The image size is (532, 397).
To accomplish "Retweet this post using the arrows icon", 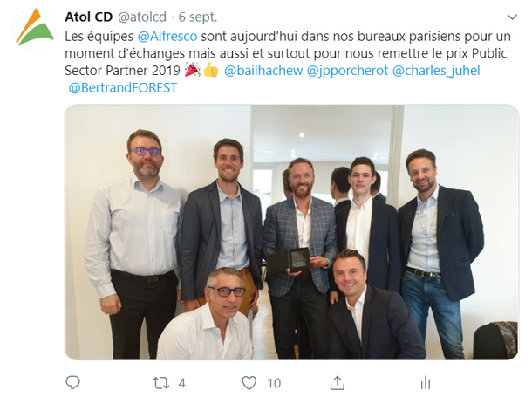I will (x=160, y=383).
